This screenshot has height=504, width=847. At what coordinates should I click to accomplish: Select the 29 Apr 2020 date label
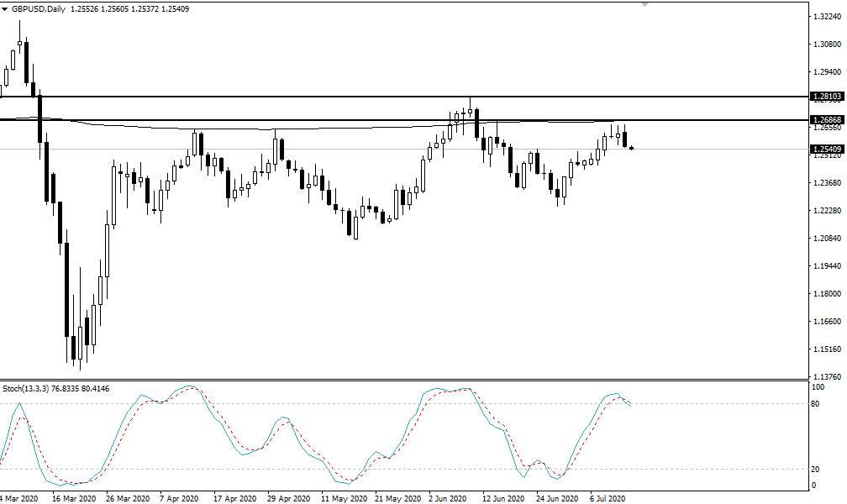(x=288, y=498)
